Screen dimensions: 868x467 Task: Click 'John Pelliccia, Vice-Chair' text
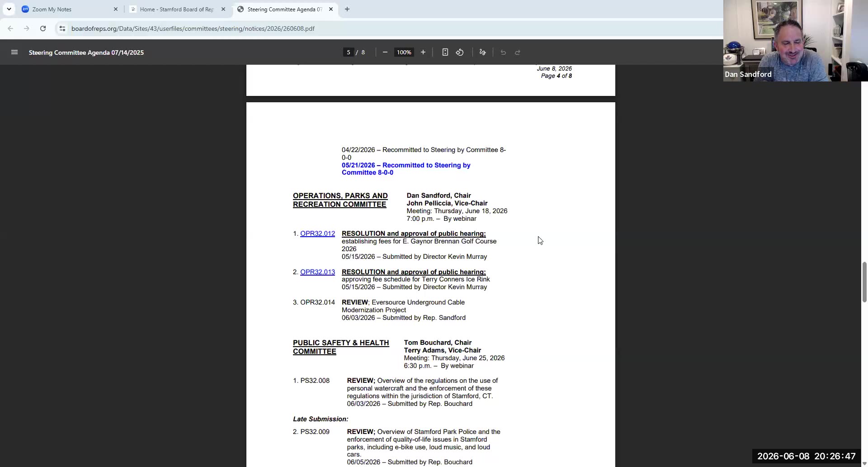click(447, 203)
